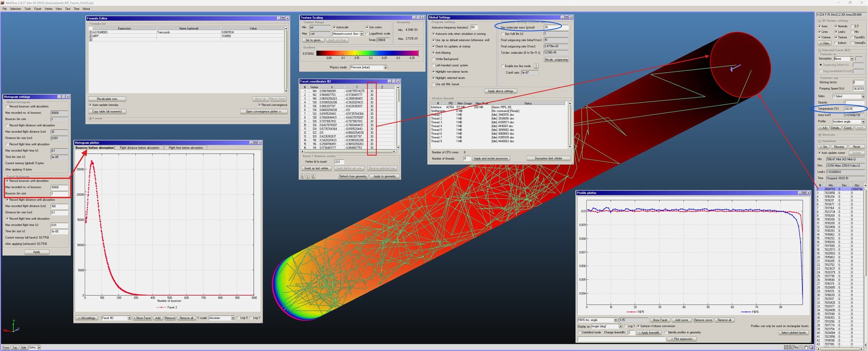The height and width of the screenshot is (351, 868).
Task: Click the Recalculate now button
Action: (x=107, y=99)
